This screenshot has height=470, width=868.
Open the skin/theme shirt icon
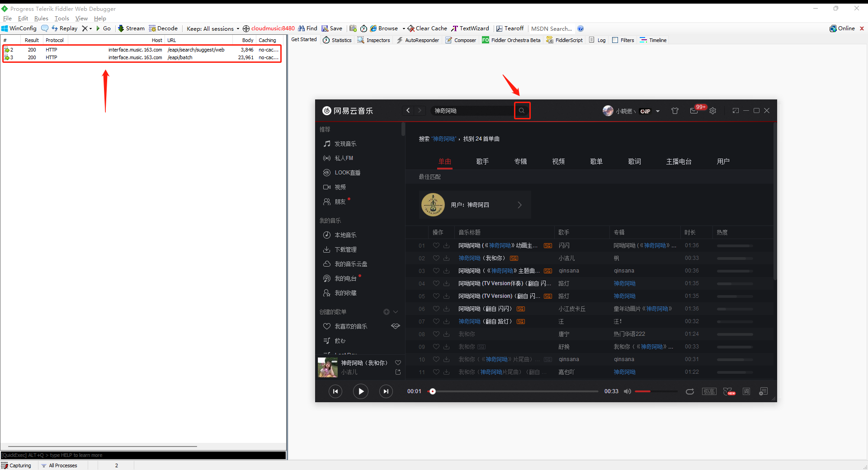675,111
